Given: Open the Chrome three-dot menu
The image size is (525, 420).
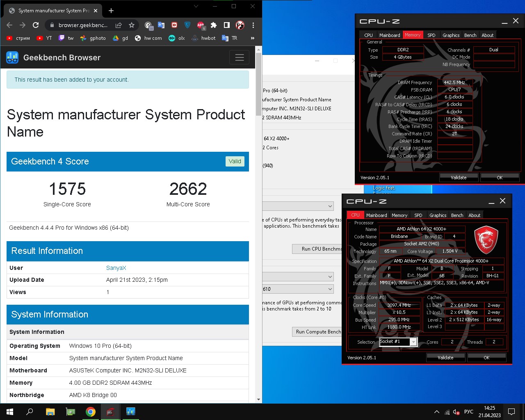Looking at the screenshot, I should (253, 25).
